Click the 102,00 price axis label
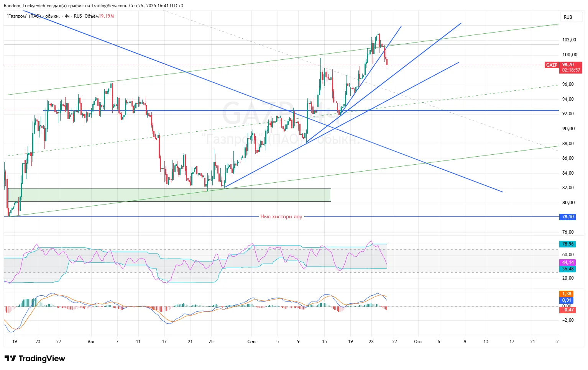Viewport: 588px width, 370px height. coord(569,40)
